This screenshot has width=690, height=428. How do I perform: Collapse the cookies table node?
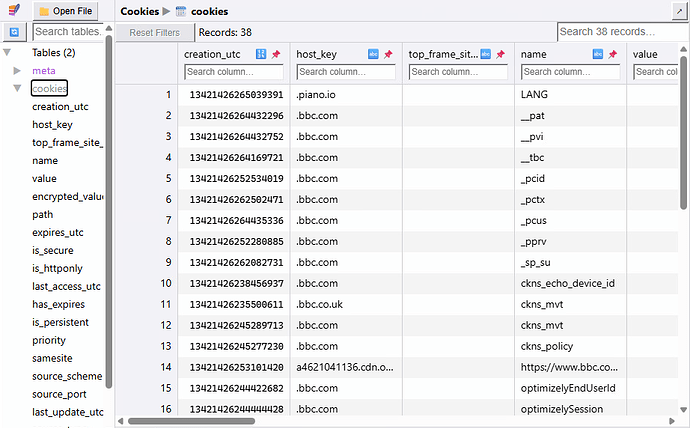click(17, 88)
